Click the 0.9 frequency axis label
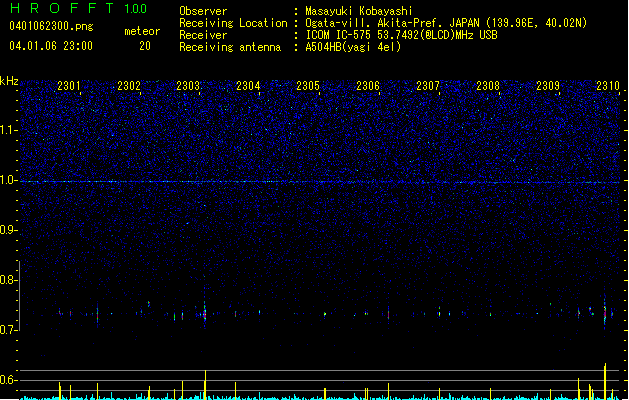This screenshot has height=400, width=629. click(x=8, y=230)
